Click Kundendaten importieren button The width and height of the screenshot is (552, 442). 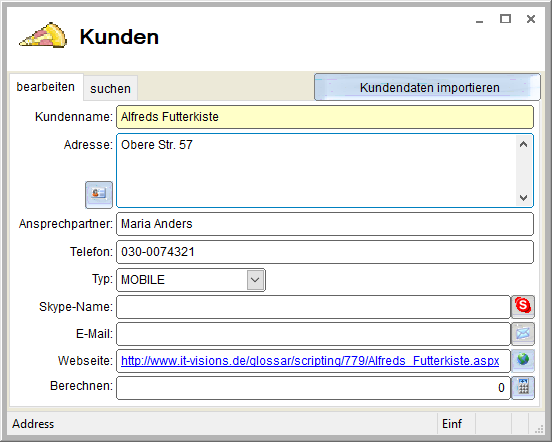tap(427, 87)
